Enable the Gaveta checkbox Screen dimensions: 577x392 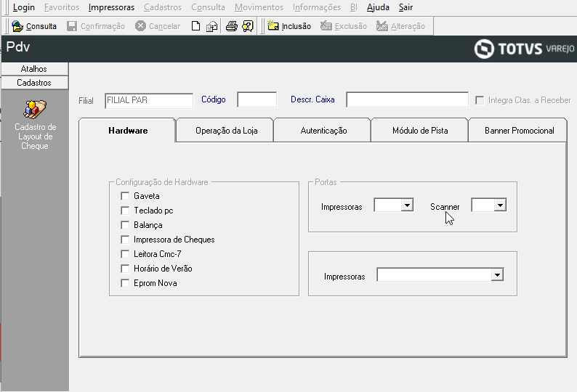pos(125,196)
